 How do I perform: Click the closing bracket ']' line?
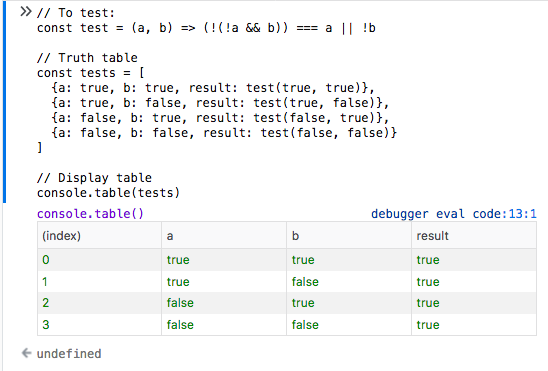[39, 147]
